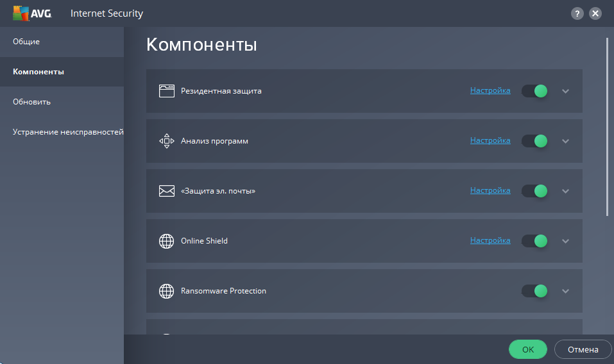Open Настройка for Защита эл. почты
This screenshot has height=364, width=614.
pos(490,190)
